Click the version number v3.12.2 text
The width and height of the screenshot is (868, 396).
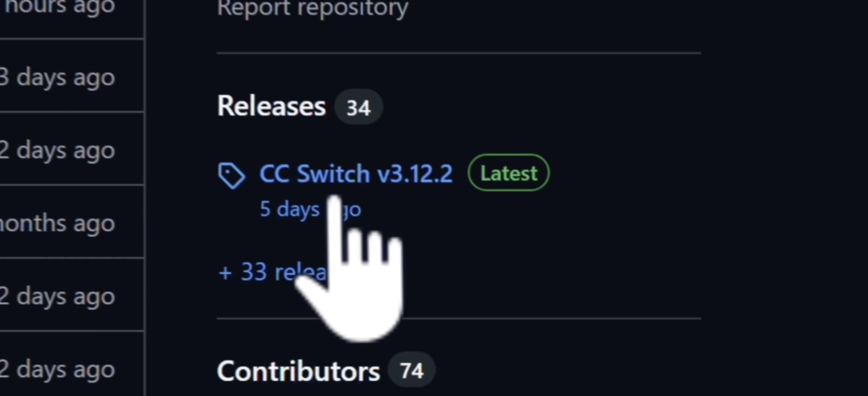coord(415,174)
